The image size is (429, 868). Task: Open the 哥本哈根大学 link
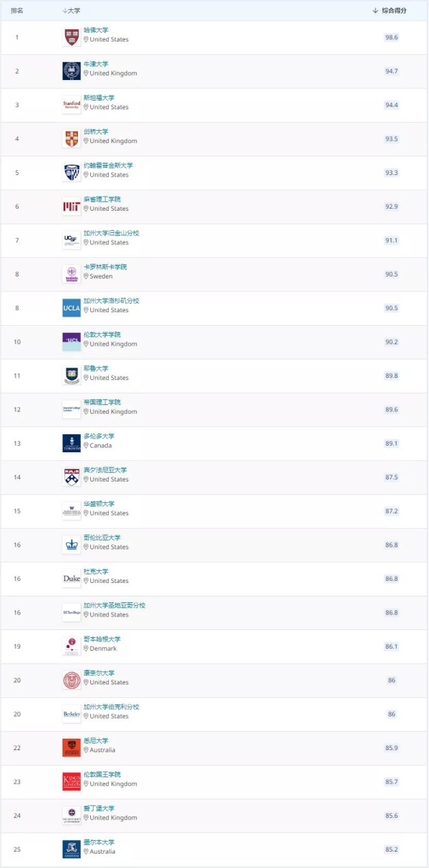(x=102, y=639)
